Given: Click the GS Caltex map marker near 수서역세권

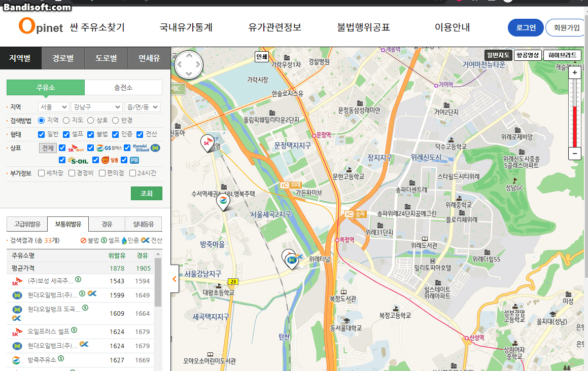Looking at the screenshot, I should click(x=223, y=202).
